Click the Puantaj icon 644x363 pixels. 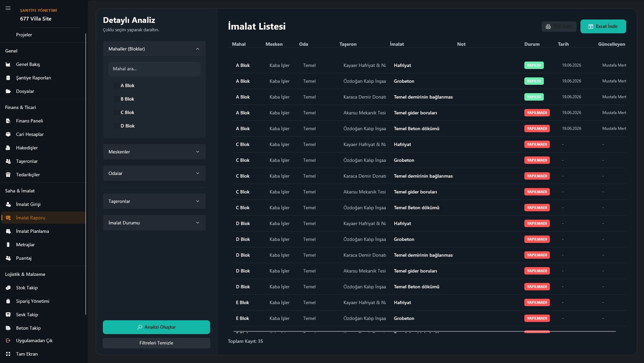(x=8, y=258)
